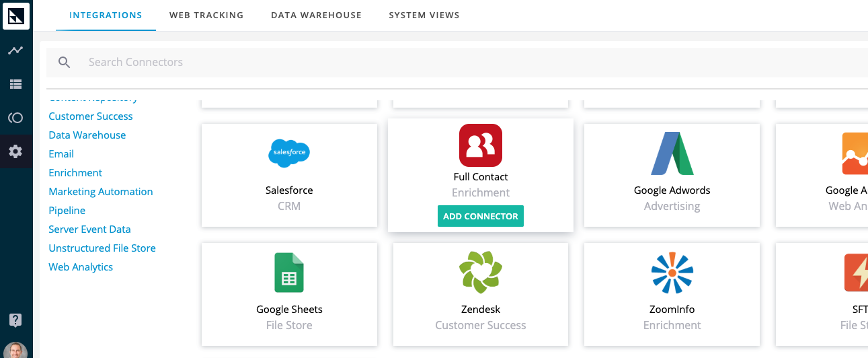
Task: Click the search magnifier icon
Action: click(65, 63)
